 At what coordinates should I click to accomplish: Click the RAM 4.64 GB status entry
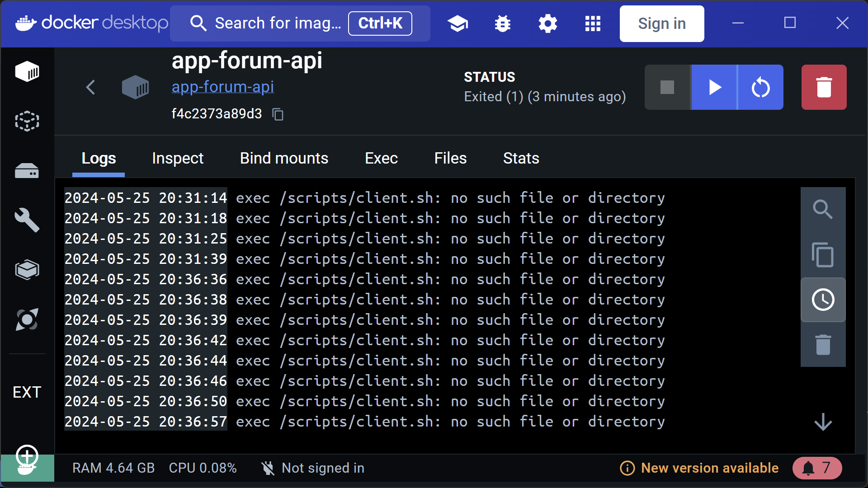(x=113, y=468)
